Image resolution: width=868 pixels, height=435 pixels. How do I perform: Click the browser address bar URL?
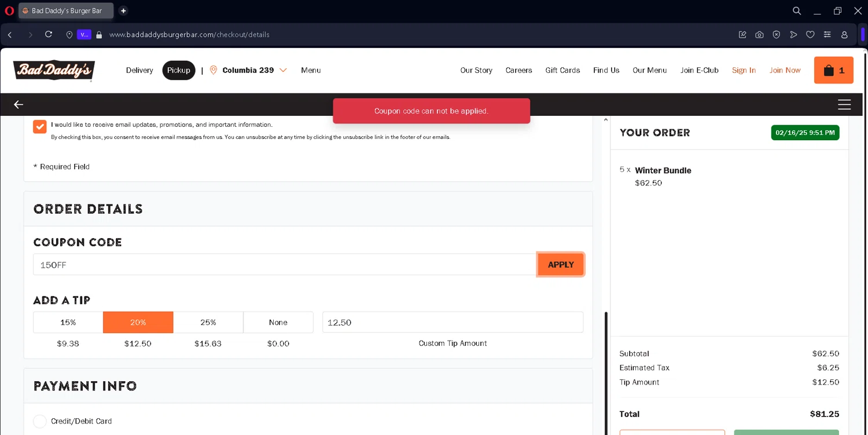pyautogui.click(x=189, y=35)
